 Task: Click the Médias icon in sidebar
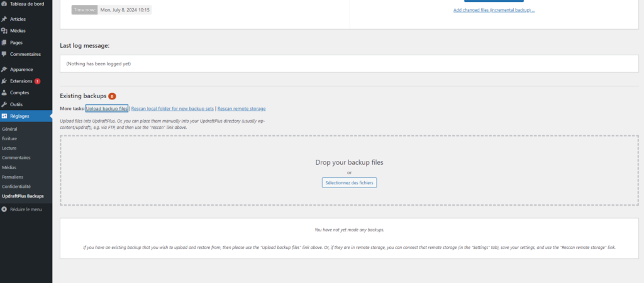pyautogui.click(x=4, y=31)
